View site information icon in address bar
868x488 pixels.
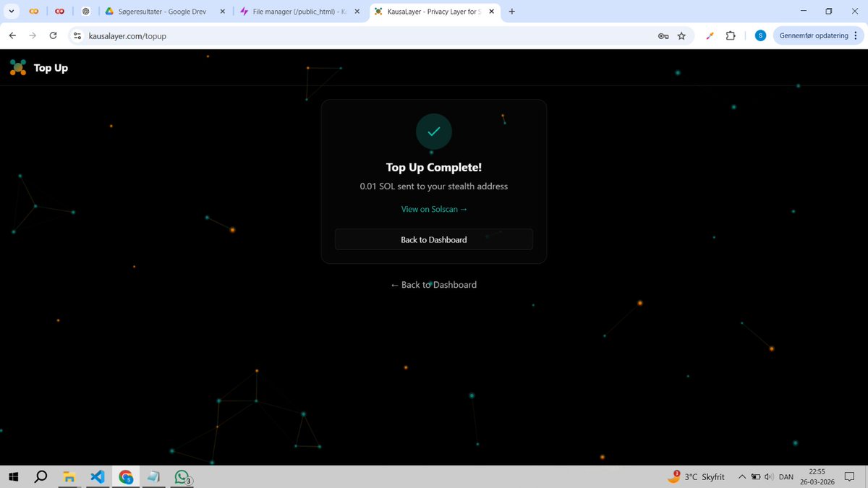point(77,35)
